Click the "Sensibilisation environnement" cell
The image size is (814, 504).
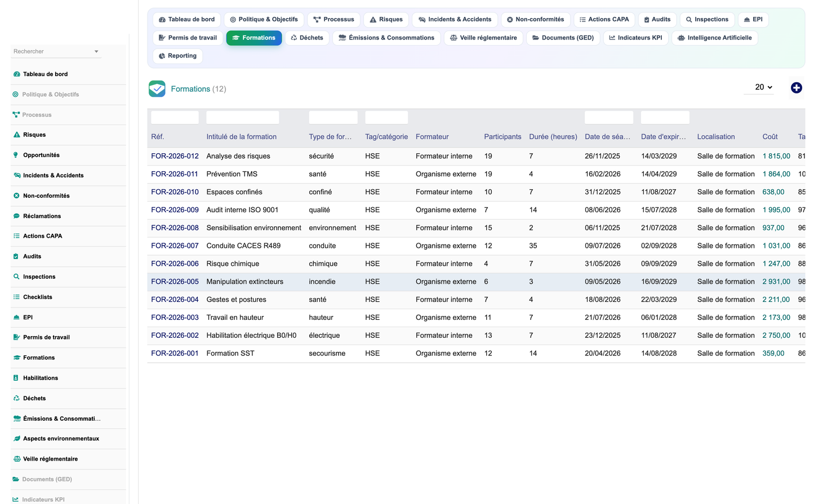(x=253, y=228)
